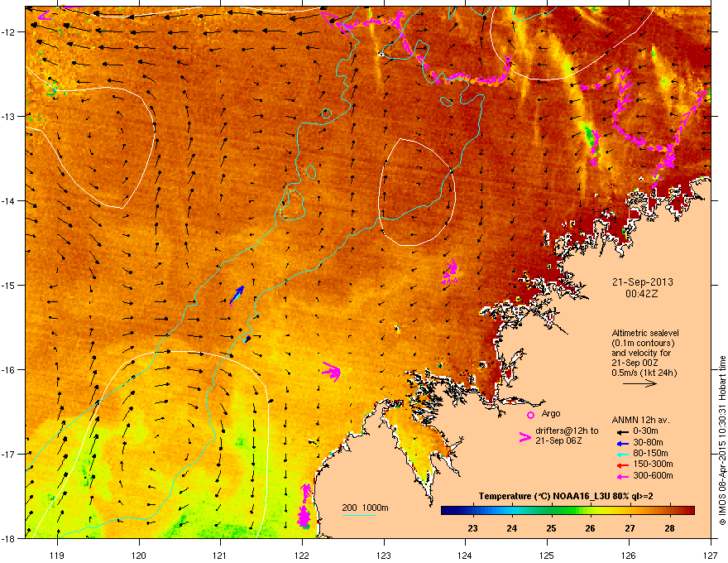The image size is (728, 563).
Task: Click the black 0-30m legend arrow
Action: point(622,432)
